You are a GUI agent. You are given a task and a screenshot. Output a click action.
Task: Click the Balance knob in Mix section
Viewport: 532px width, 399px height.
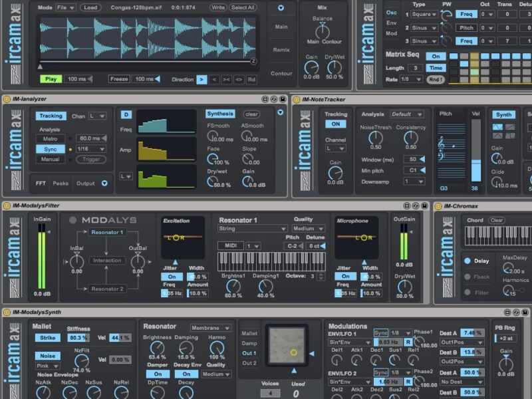coord(323,31)
